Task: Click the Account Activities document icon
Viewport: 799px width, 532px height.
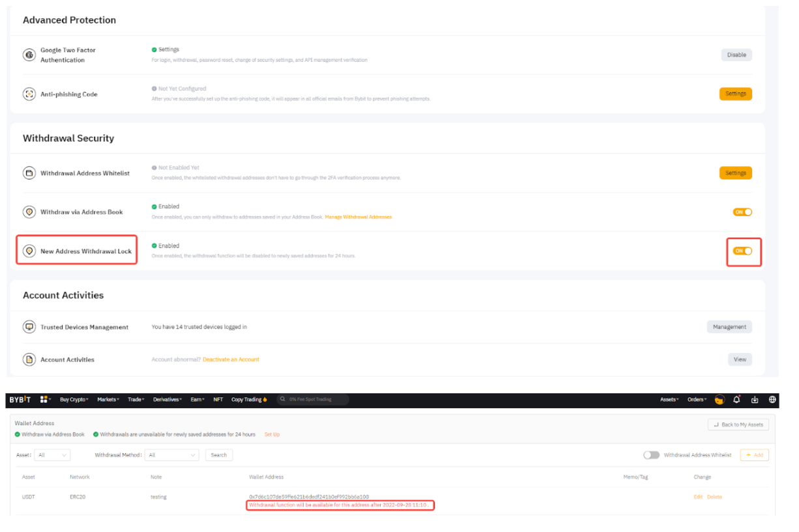Action: [x=29, y=359]
